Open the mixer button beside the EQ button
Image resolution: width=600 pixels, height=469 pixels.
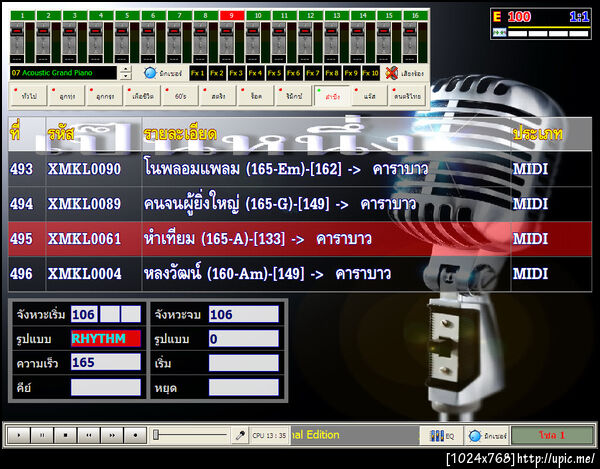coord(487,435)
